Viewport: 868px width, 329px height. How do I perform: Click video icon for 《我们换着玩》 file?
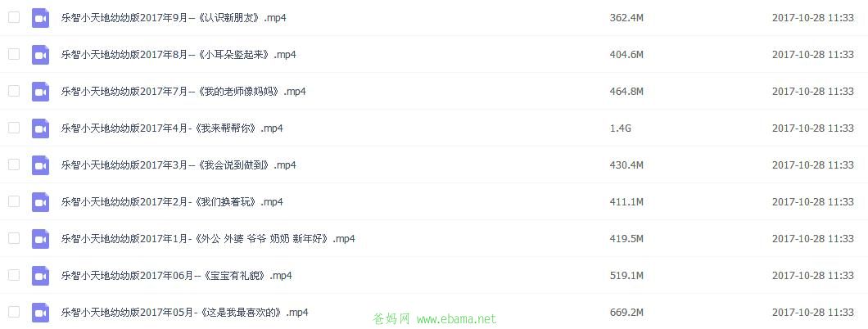pyautogui.click(x=40, y=202)
